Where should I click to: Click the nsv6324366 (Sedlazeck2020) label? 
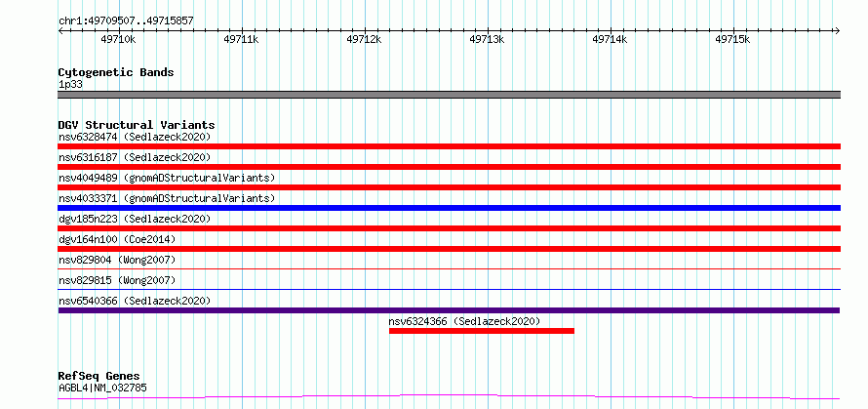click(464, 321)
